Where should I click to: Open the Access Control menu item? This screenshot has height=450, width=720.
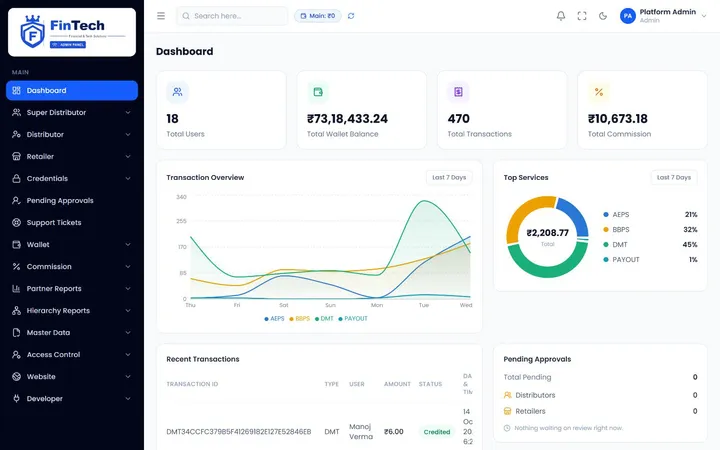click(x=72, y=355)
